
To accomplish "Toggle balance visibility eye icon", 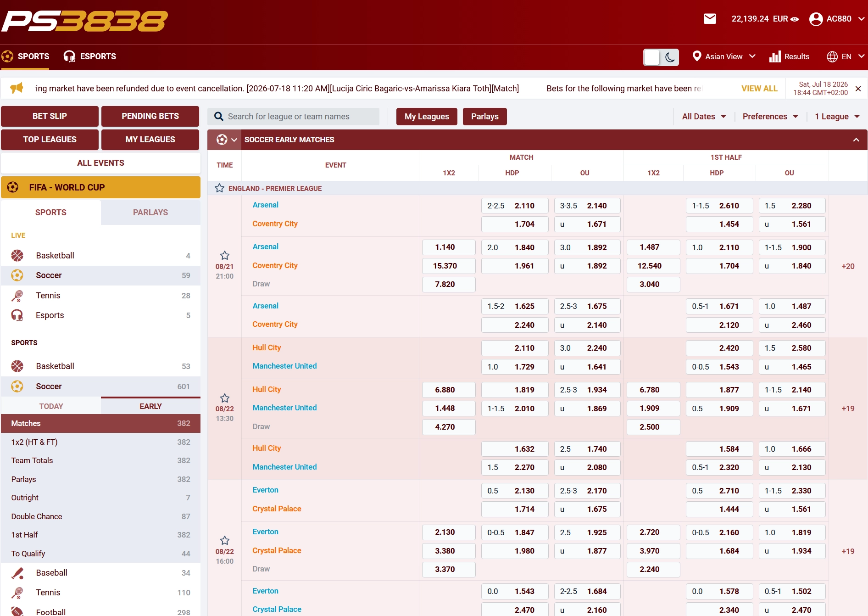I will click(795, 19).
